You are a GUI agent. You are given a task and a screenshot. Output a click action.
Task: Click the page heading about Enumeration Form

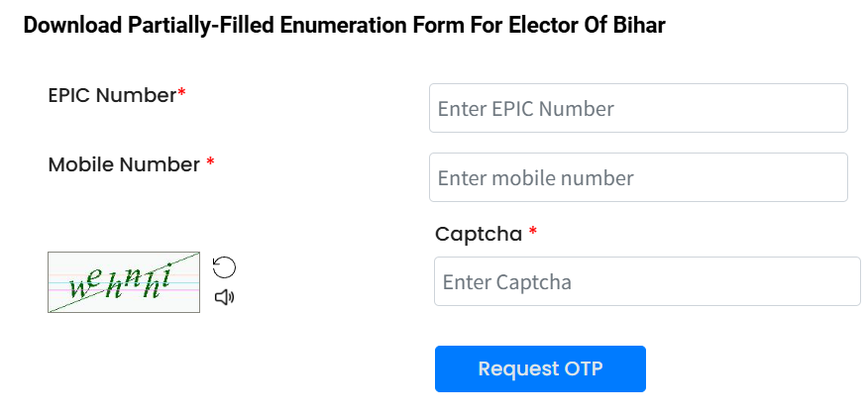click(x=344, y=26)
